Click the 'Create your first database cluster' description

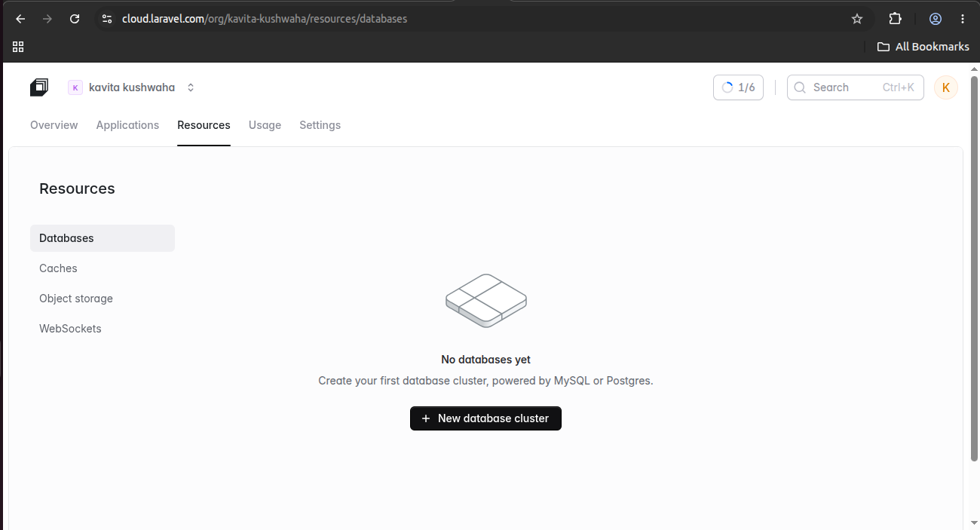pyautogui.click(x=485, y=381)
